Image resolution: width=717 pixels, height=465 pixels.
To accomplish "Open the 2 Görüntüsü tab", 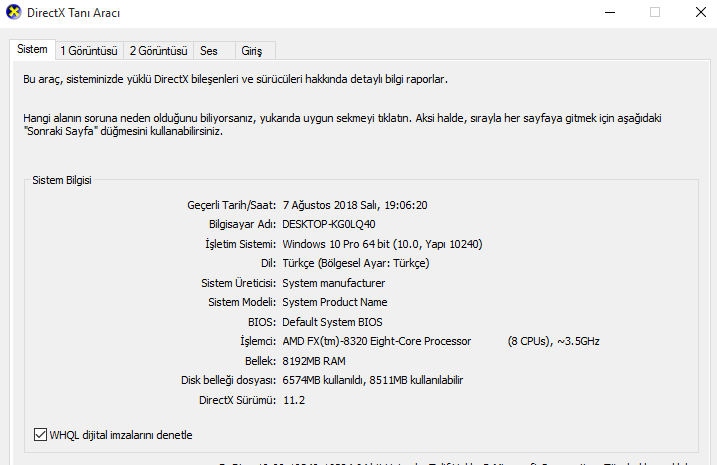I will (158, 51).
